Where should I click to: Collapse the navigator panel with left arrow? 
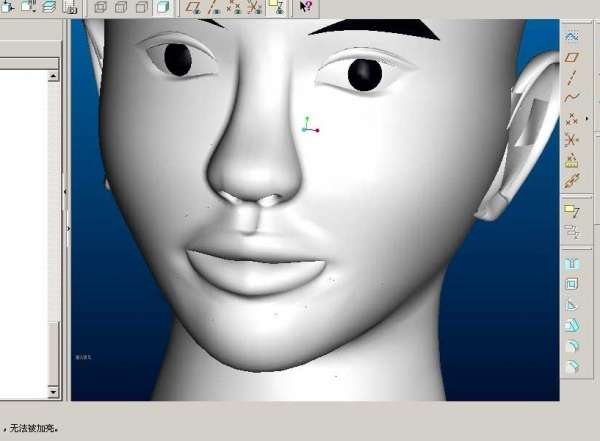pos(65,191)
